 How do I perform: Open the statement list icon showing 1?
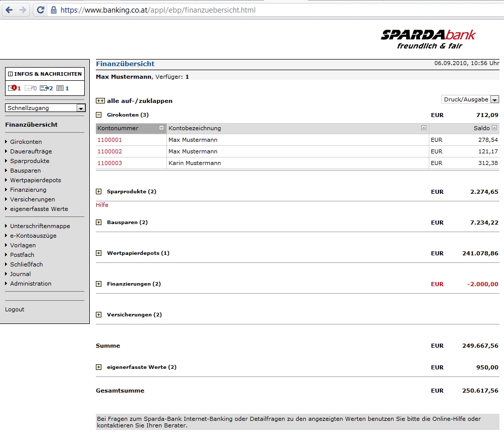click(x=60, y=88)
